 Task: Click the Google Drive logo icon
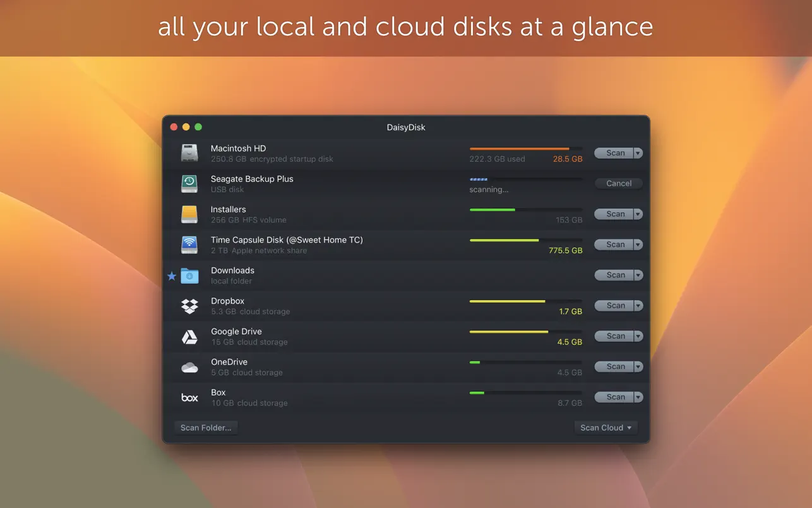click(189, 337)
